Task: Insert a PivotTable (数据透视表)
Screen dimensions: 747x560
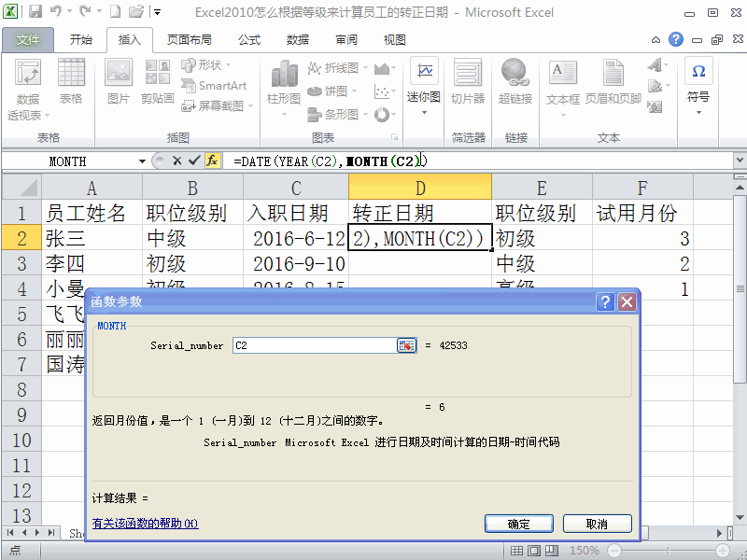Action: coord(28,90)
